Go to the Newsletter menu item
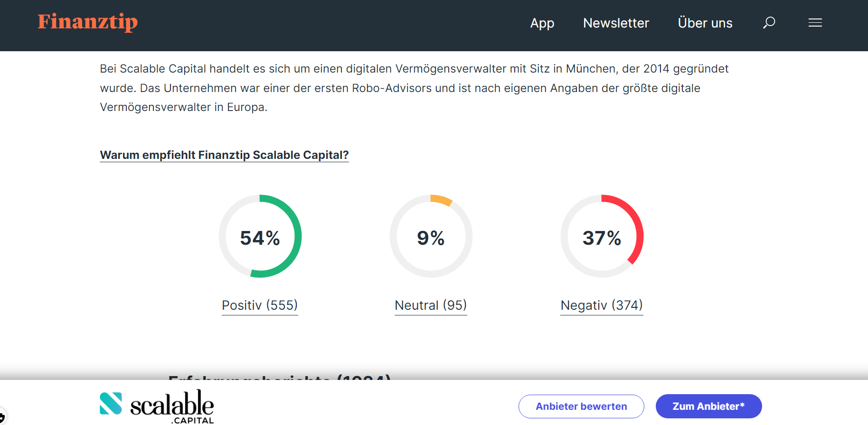This screenshot has width=868, height=425. coord(616,23)
